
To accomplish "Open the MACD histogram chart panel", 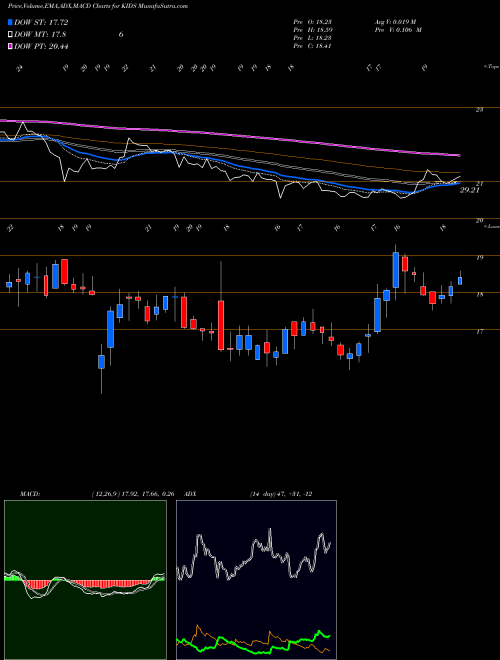I will (x=85, y=580).
